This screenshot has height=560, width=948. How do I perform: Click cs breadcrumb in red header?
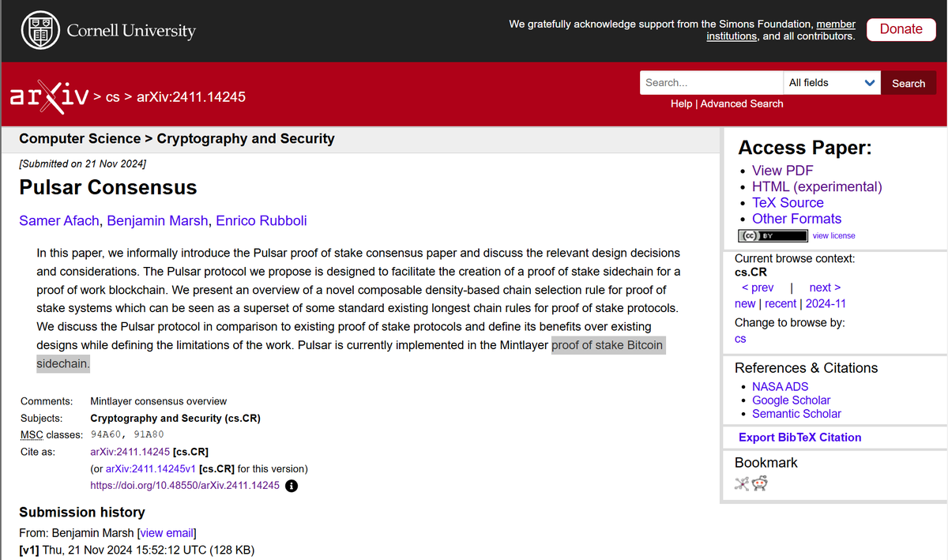[113, 97]
